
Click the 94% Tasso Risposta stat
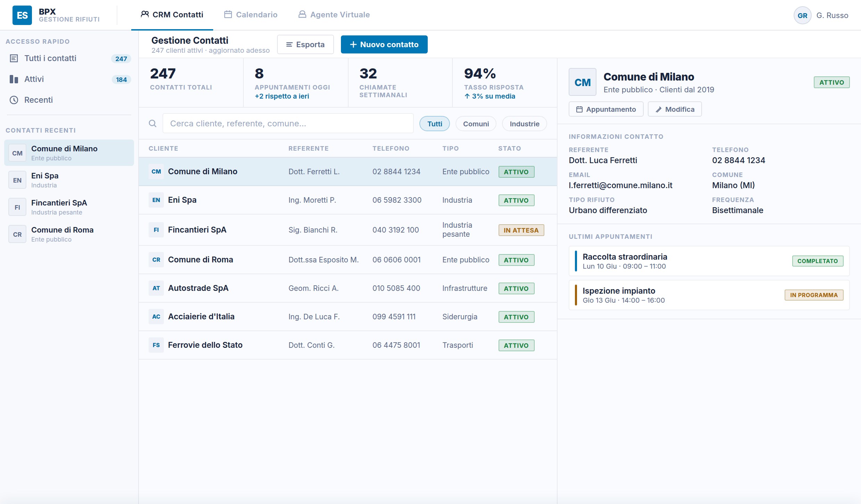pos(505,83)
